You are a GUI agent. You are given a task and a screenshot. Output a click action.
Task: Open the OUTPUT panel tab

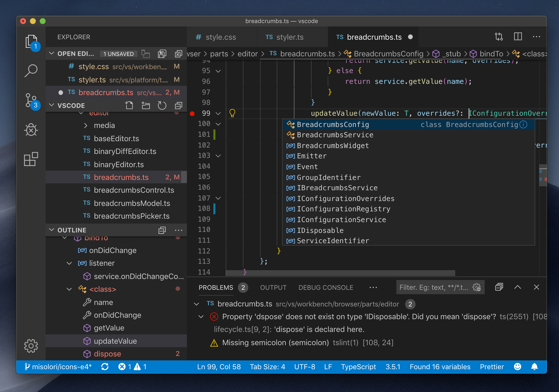pyautogui.click(x=273, y=287)
